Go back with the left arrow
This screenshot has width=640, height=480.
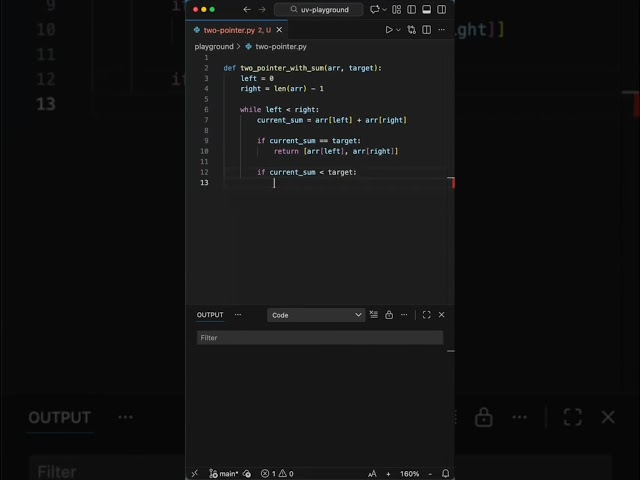pyautogui.click(x=247, y=9)
